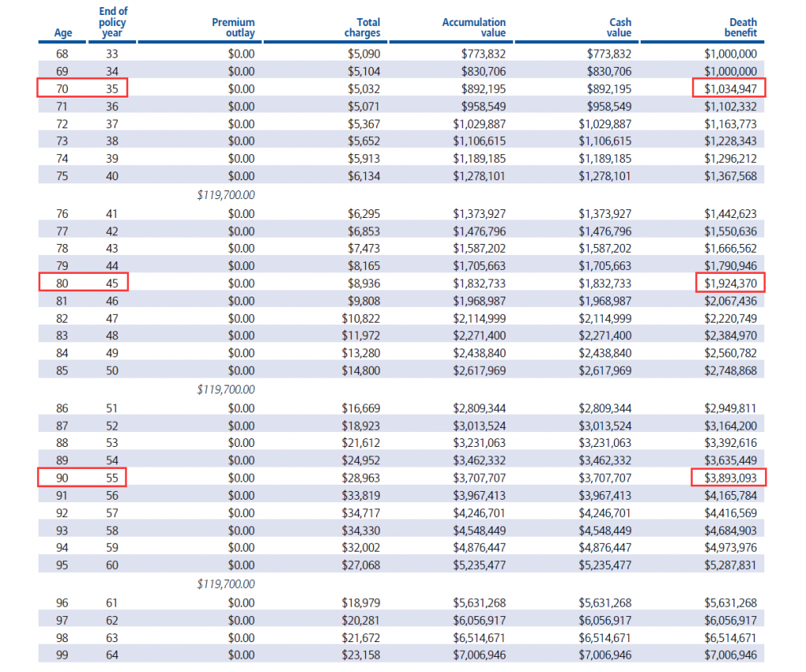Select total charges $8,165

click(364, 266)
